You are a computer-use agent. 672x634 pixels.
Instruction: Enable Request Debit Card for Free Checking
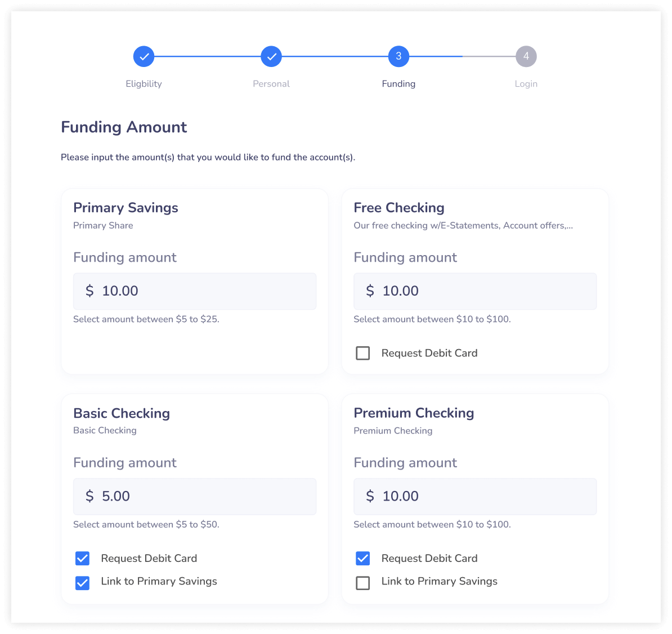point(362,353)
